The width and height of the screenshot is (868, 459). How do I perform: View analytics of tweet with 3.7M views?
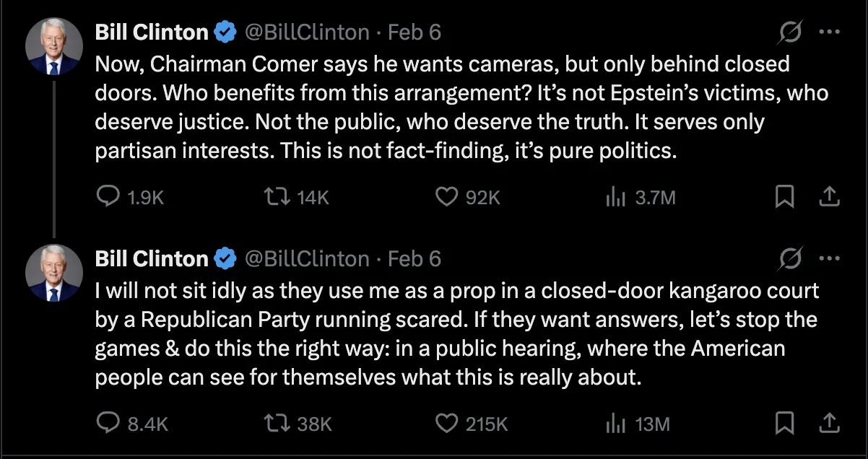pos(615,196)
